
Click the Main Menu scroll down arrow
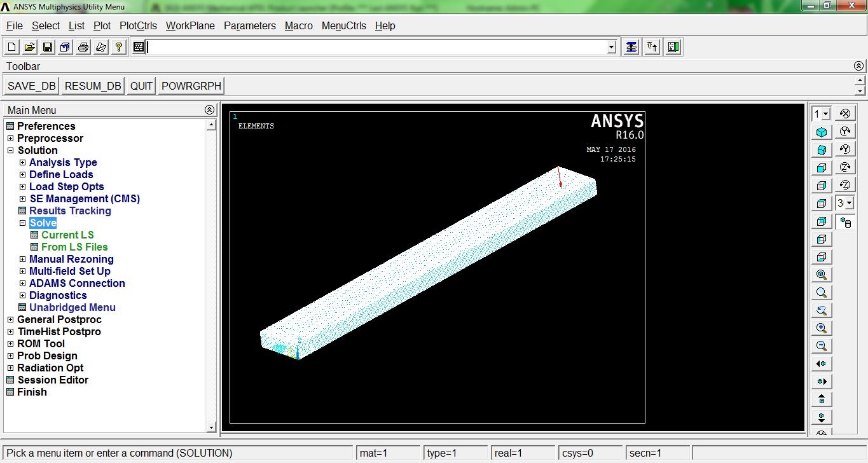click(x=212, y=427)
